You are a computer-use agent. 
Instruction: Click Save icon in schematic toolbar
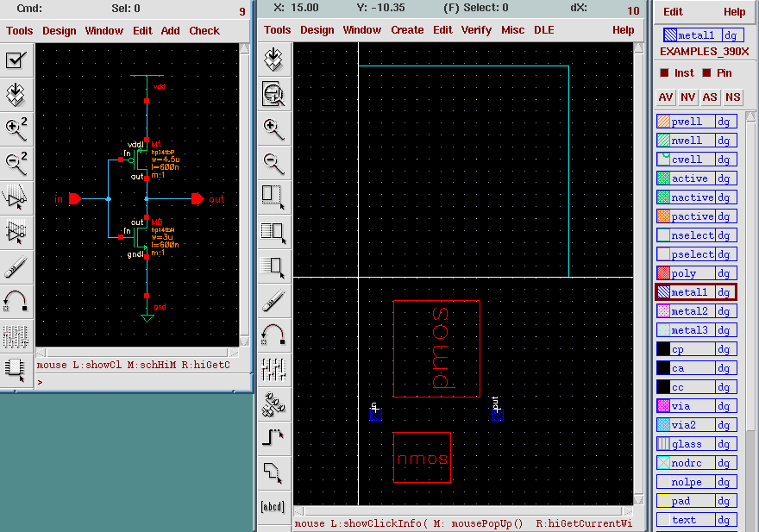16,94
